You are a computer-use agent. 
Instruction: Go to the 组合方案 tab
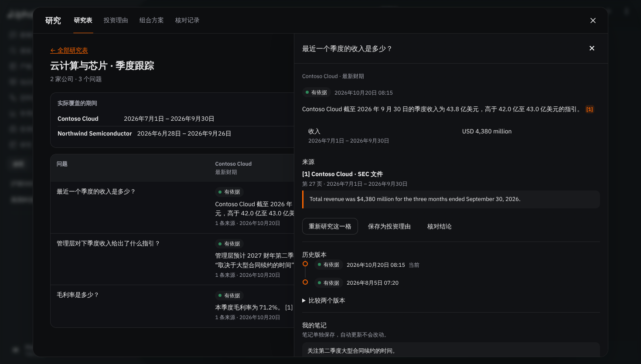tap(152, 20)
